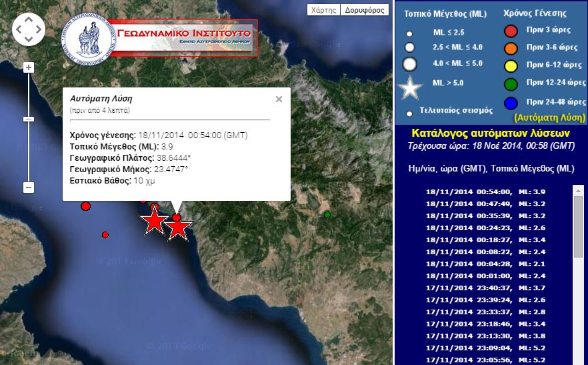Close the Αυτόματη Λύση info popup

pos(279,99)
